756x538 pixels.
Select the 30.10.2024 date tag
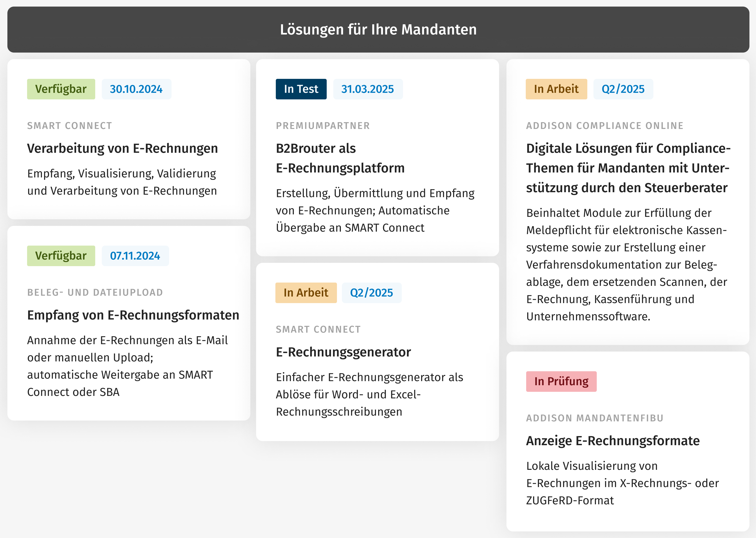[x=136, y=89]
